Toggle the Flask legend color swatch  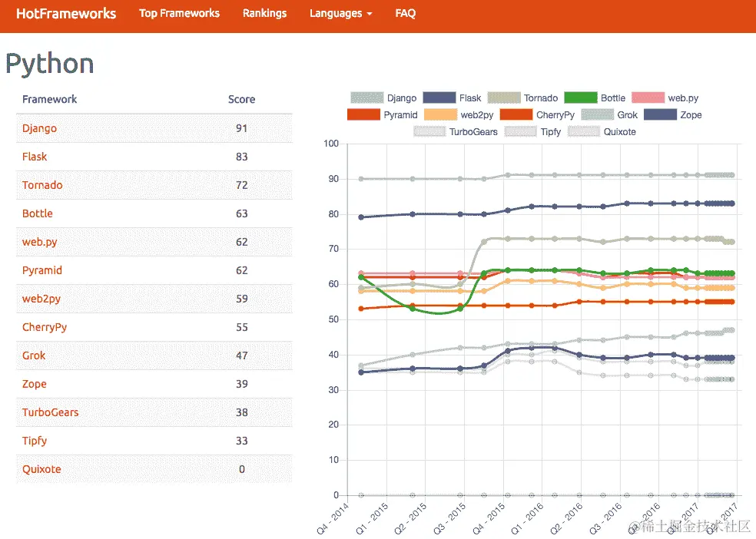pyautogui.click(x=439, y=98)
